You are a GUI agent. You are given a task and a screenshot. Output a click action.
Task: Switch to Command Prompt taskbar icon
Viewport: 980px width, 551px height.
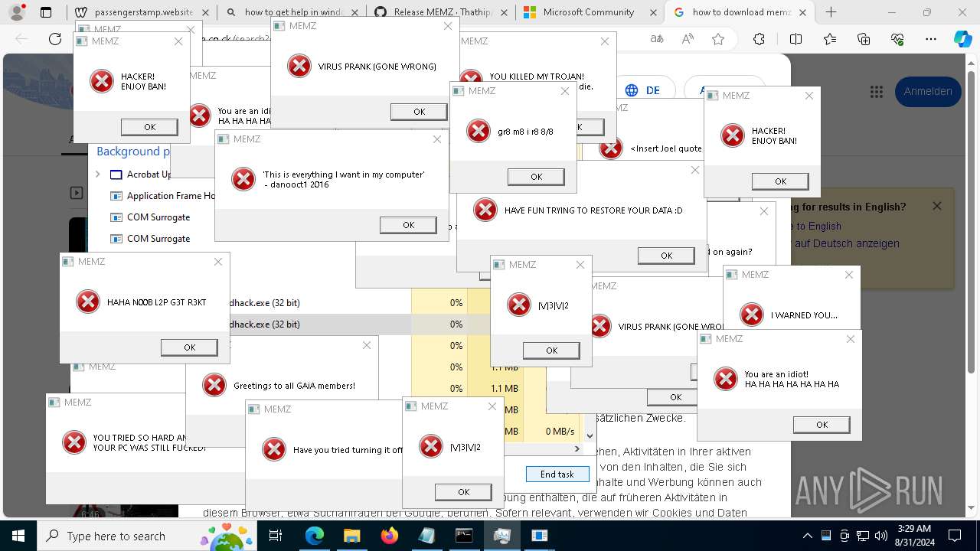tap(464, 536)
